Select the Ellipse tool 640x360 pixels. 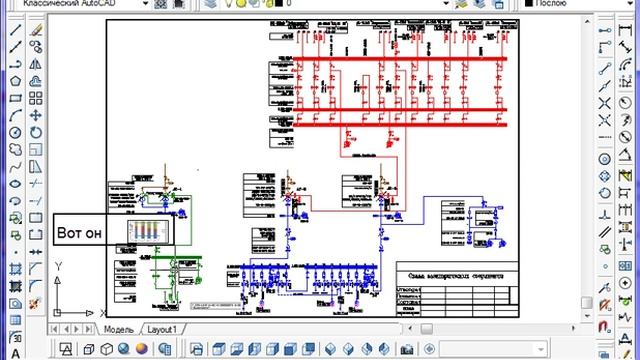16,184
